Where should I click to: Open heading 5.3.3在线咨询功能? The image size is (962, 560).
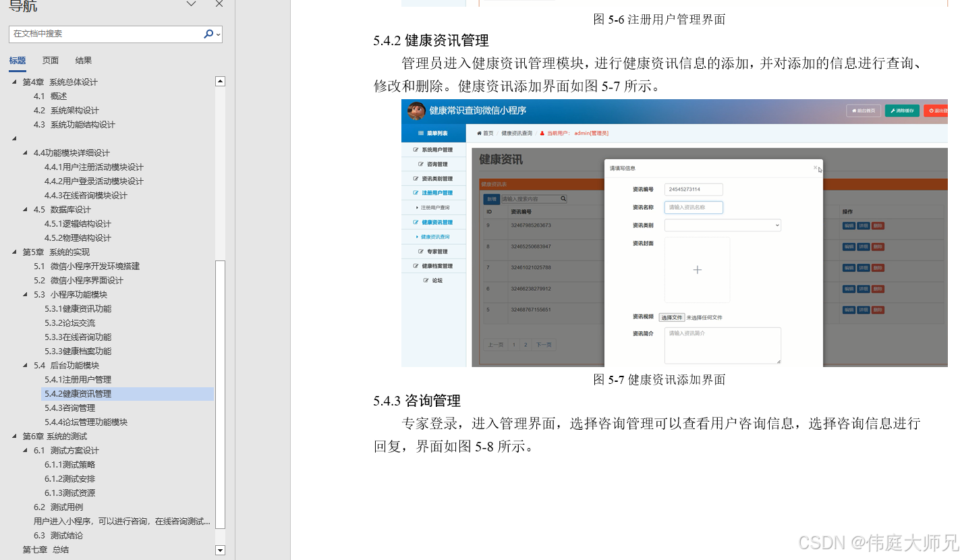[78, 337]
